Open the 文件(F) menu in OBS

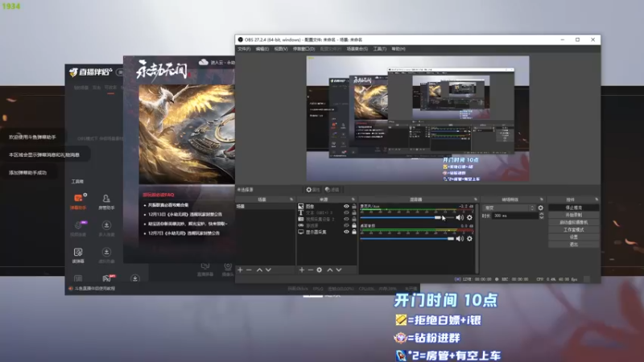(244, 49)
